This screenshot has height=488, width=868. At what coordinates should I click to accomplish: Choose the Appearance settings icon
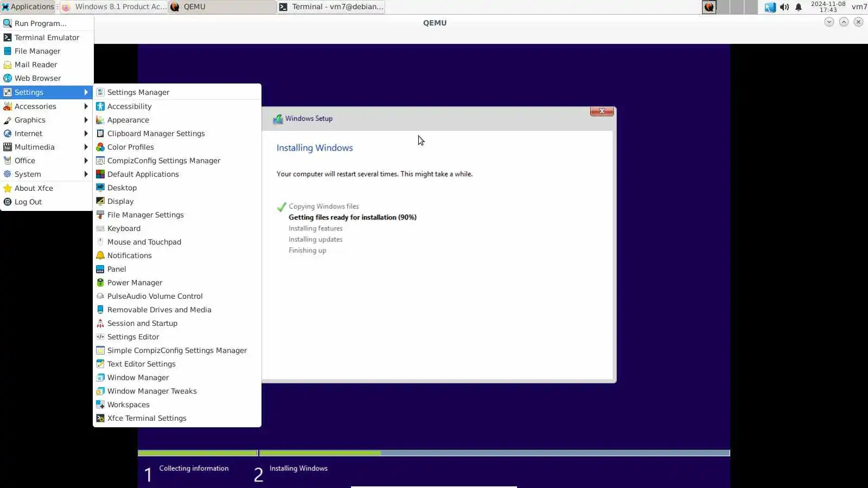[100, 120]
